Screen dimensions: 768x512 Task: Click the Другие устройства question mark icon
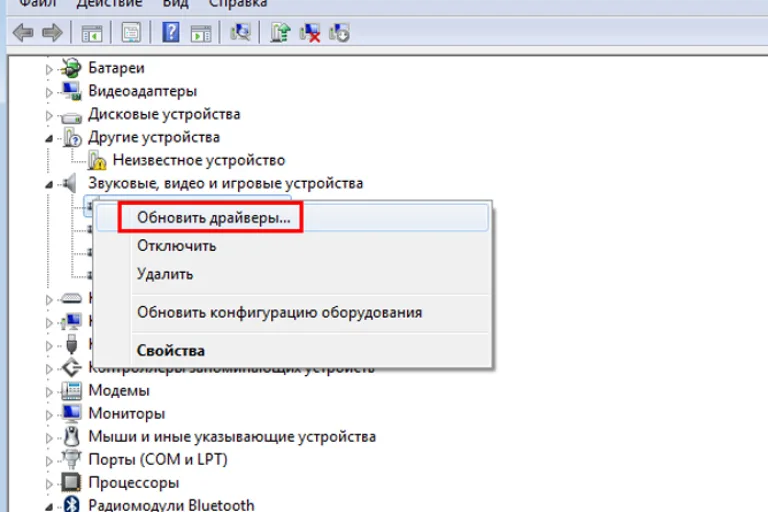coord(72,137)
